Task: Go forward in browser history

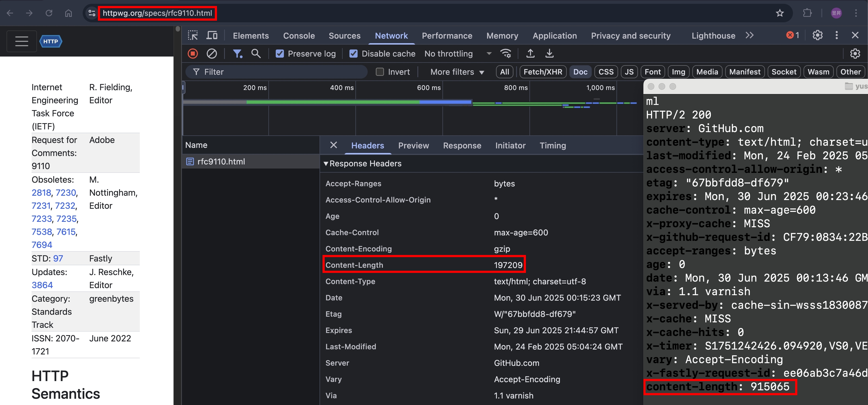Action: 29,13
